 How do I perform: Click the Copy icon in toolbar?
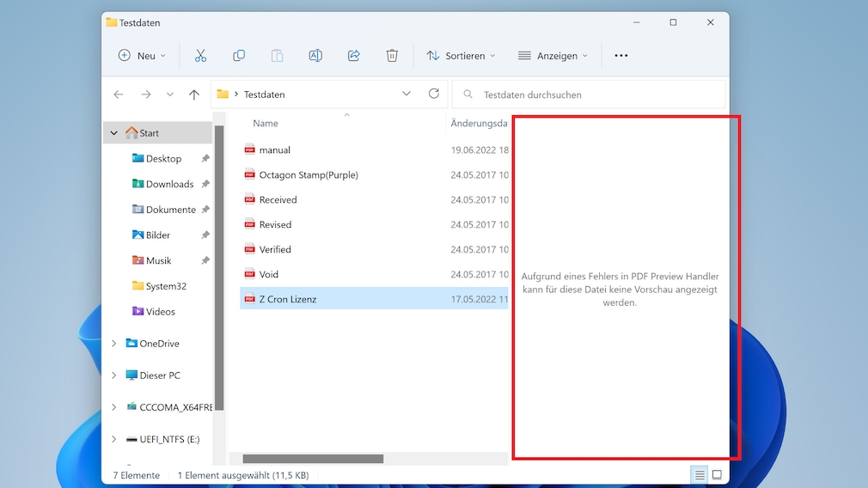point(239,56)
